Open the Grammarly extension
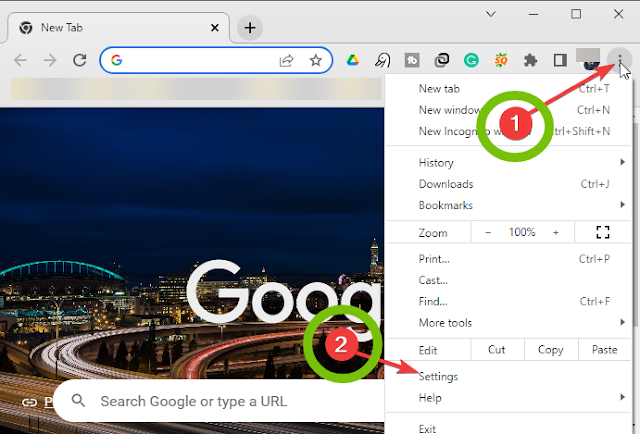640x434 pixels. point(471,60)
